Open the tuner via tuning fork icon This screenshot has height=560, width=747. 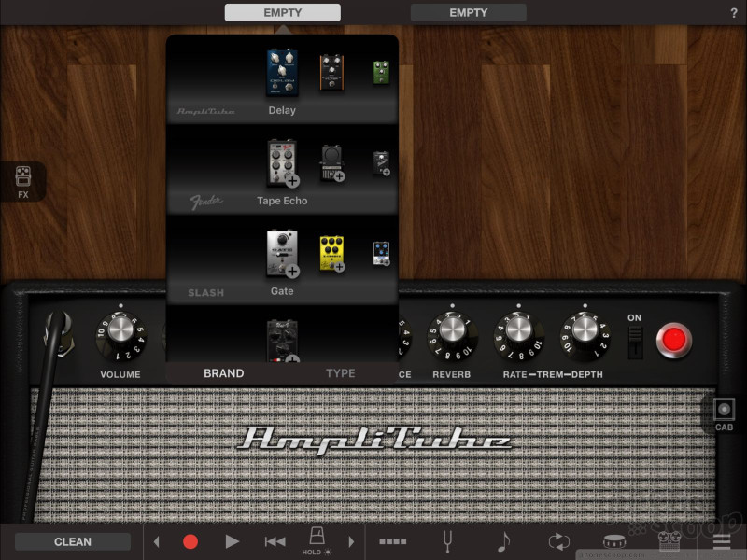(447, 541)
